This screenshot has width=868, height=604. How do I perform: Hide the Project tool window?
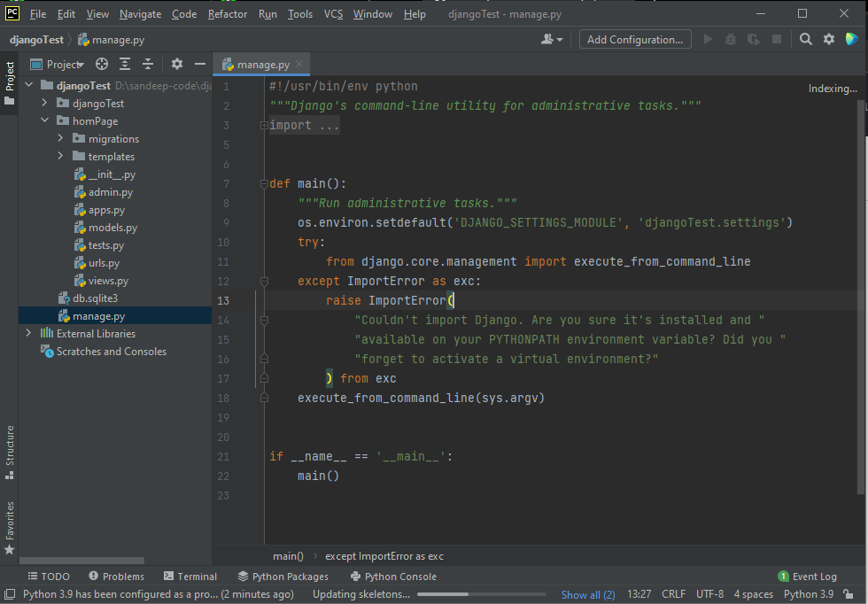[x=200, y=64]
